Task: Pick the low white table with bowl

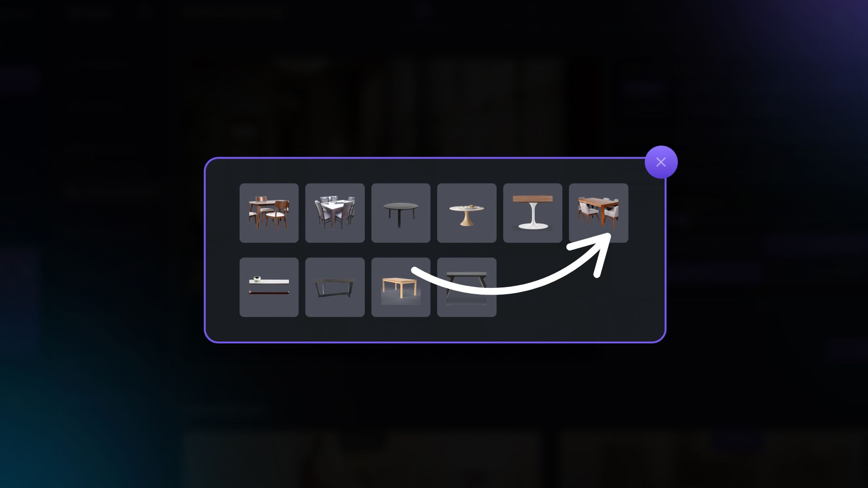Action: (x=269, y=287)
